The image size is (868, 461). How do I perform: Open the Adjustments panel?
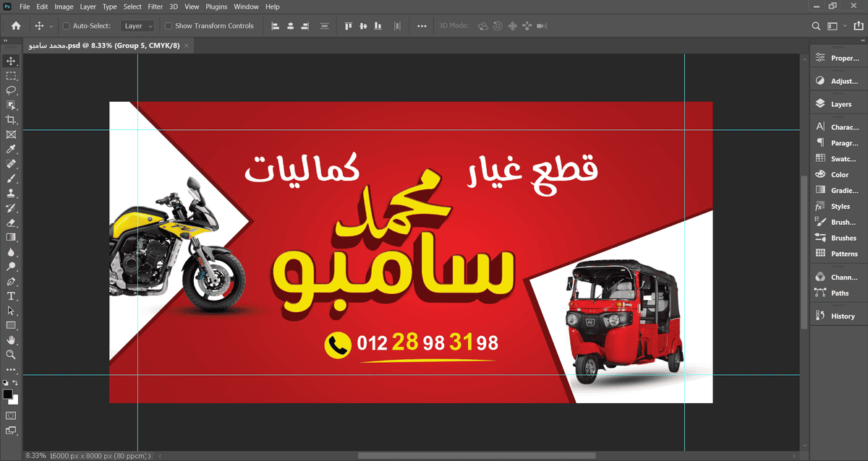[x=838, y=81]
